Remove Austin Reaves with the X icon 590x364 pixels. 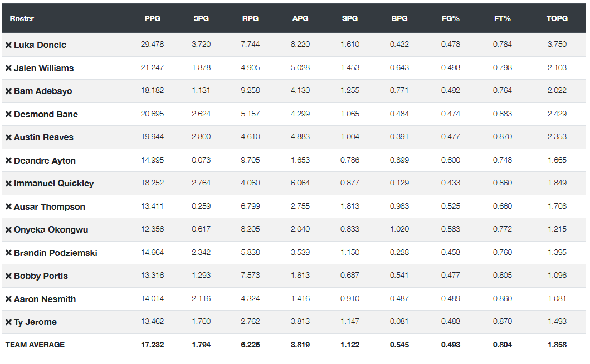pos(8,137)
